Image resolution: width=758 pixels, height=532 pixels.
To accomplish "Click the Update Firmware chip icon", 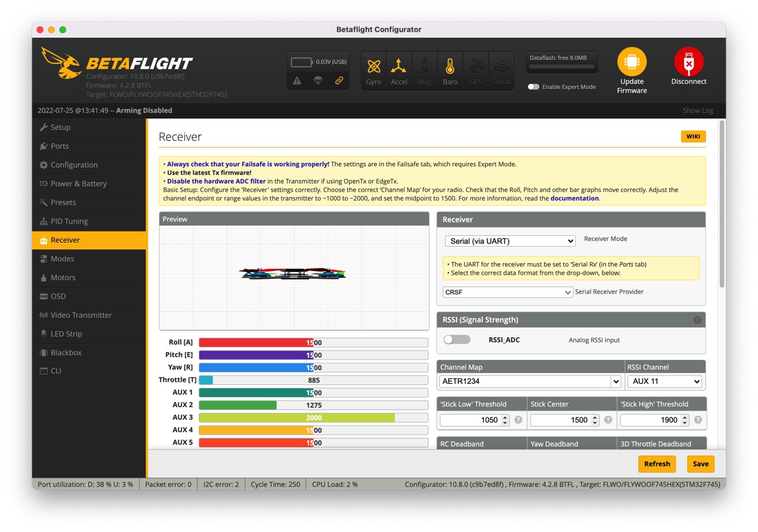I will tap(632, 62).
